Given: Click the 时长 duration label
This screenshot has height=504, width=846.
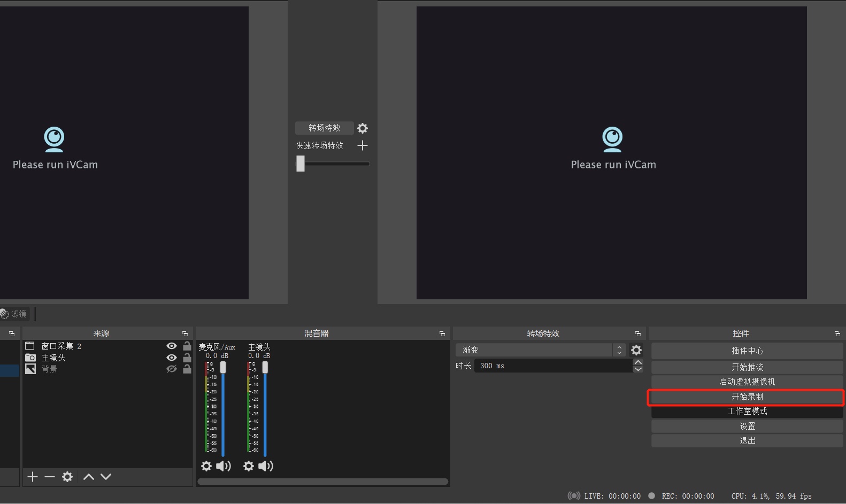Looking at the screenshot, I should [464, 366].
